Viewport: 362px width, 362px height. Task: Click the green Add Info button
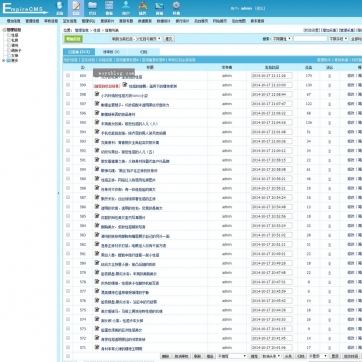click(73, 39)
